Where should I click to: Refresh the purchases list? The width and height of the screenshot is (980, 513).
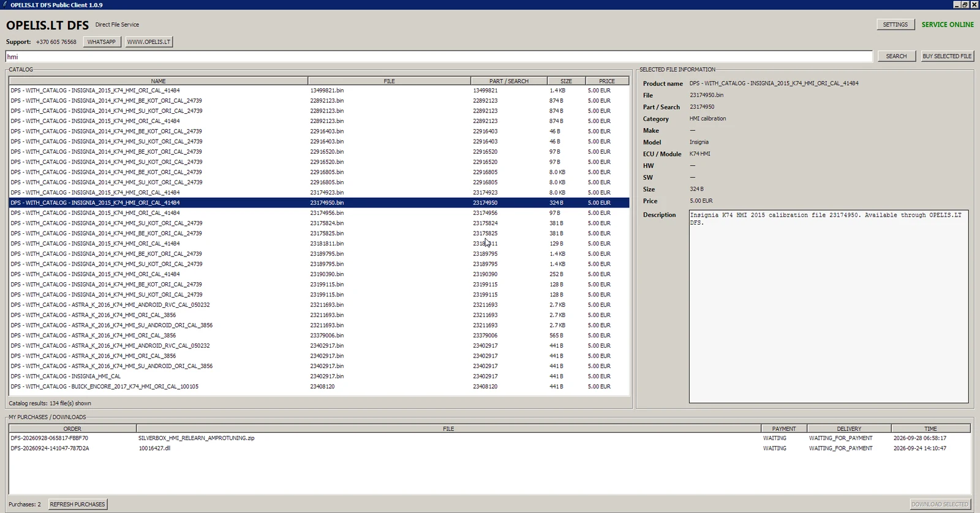[x=77, y=504]
